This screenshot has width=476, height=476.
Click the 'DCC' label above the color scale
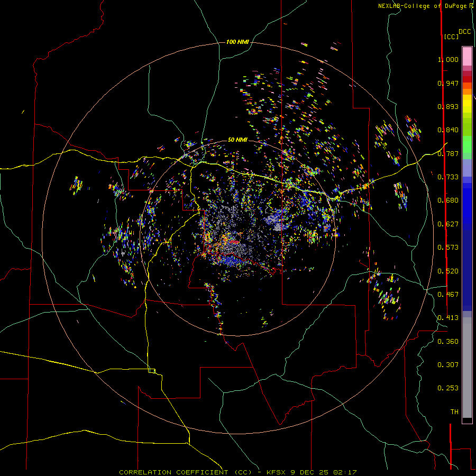pos(464,32)
